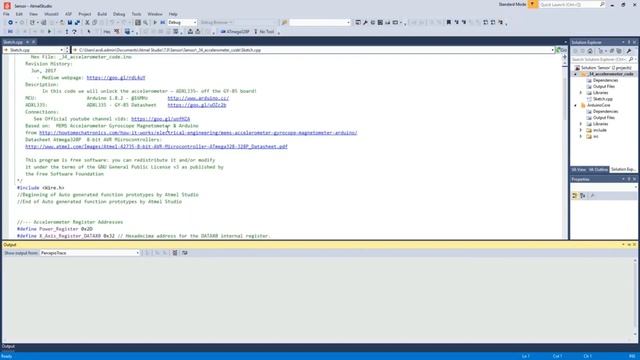Viewport: 640px width, 360px height.
Task: Open the www.arduino.cc link
Action: point(198,98)
